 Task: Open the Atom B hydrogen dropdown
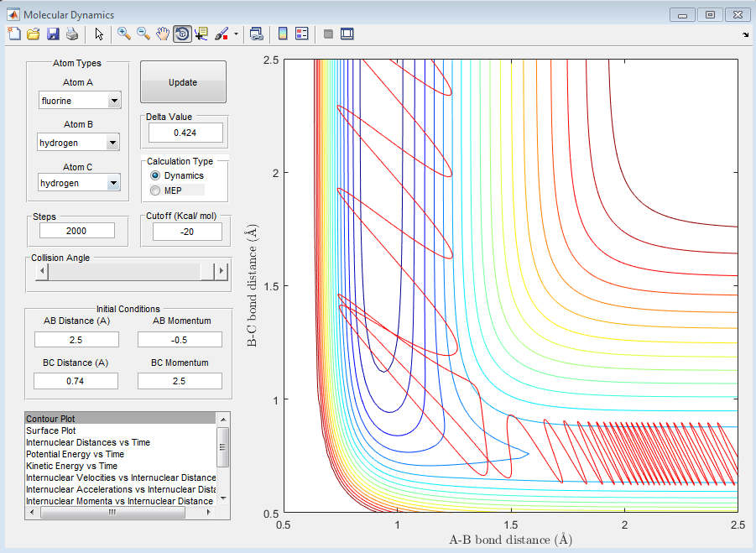[x=114, y=143]
